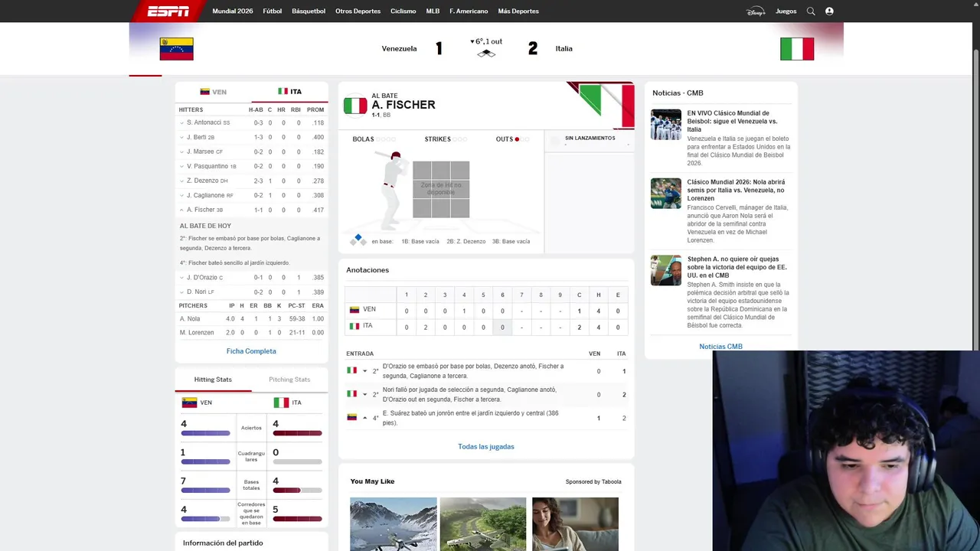
Task: Expand V. Pasquantino row
Action: (182, 166)
